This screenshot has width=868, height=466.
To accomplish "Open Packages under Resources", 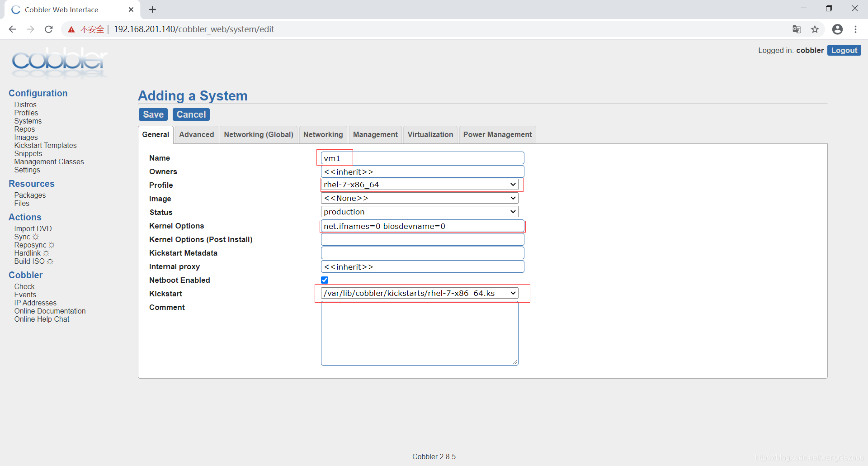I will point(30,195).
